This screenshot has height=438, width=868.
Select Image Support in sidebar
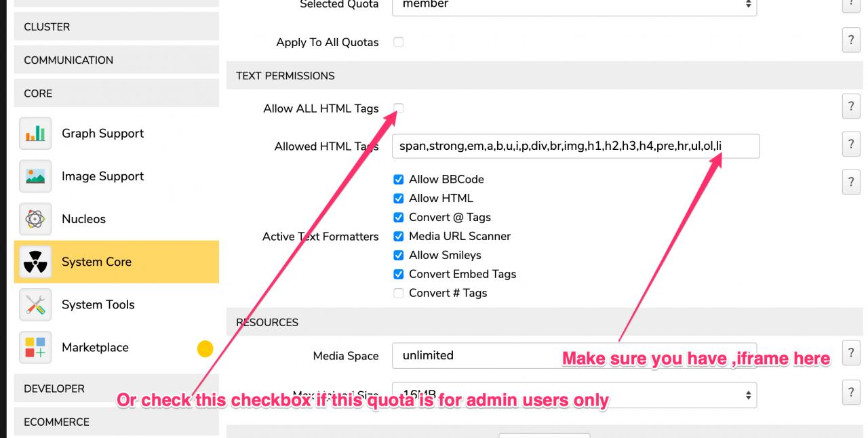[x=117, y=176]
